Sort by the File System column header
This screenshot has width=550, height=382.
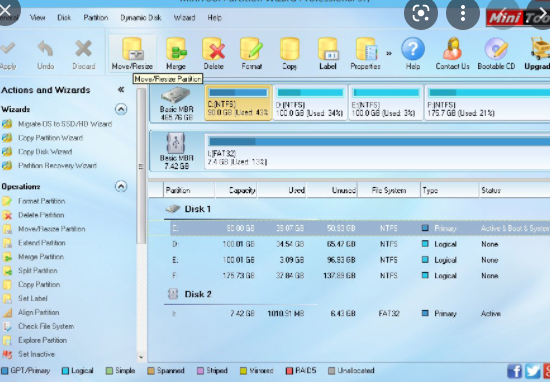click(x=389, y=190)
